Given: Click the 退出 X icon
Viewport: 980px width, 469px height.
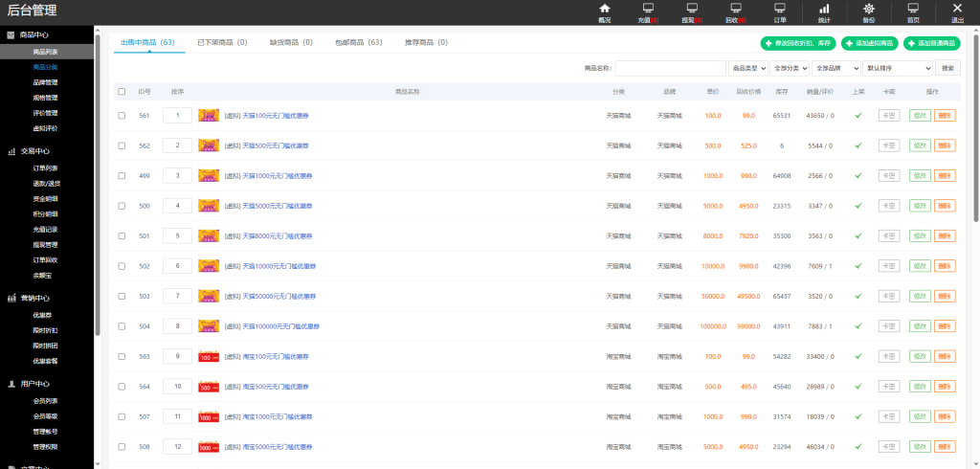Looking at the screenshot, I should (x=957, y=8).
